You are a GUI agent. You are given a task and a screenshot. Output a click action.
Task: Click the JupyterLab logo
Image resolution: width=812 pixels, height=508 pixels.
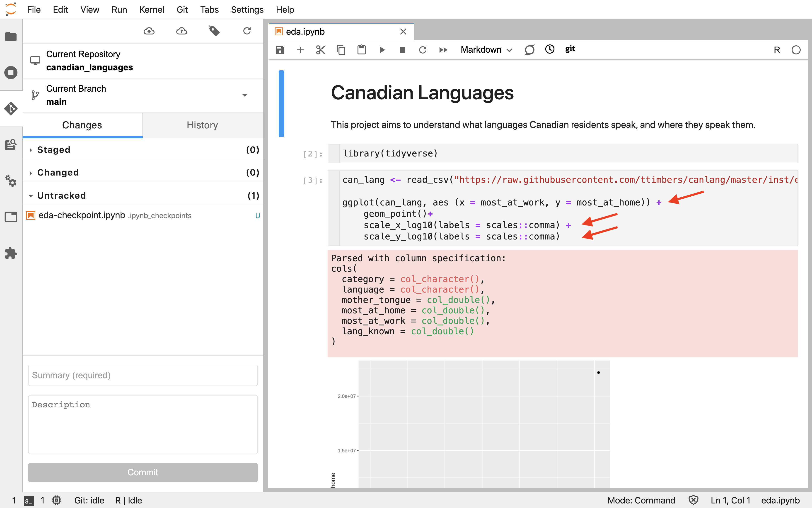[11, 9]
